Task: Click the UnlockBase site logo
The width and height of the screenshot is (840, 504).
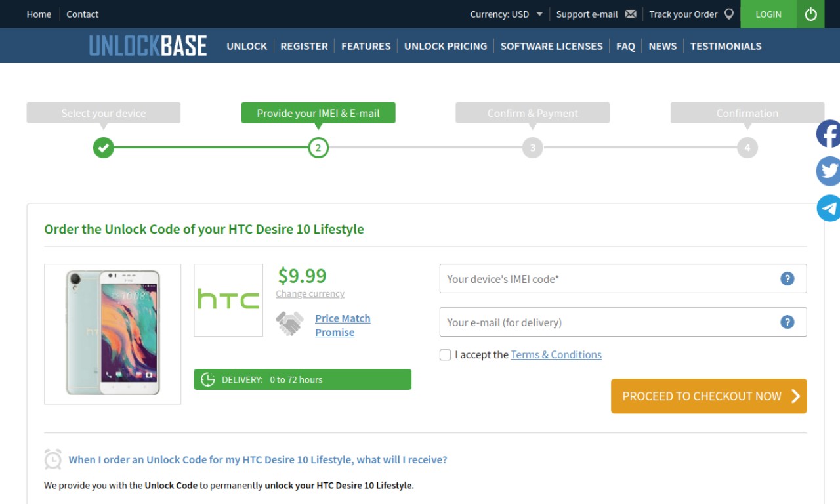Action: [x=148, y=46]
